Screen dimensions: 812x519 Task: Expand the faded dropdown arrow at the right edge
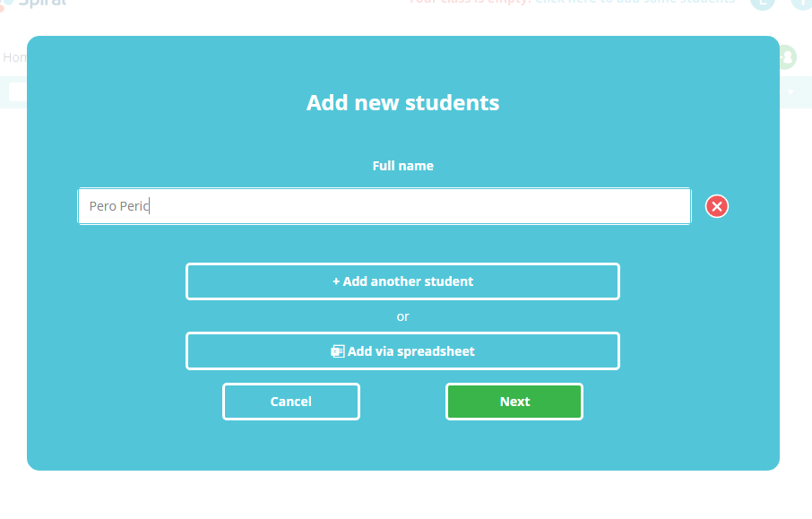pyautogui.click(x=790, y=92)
